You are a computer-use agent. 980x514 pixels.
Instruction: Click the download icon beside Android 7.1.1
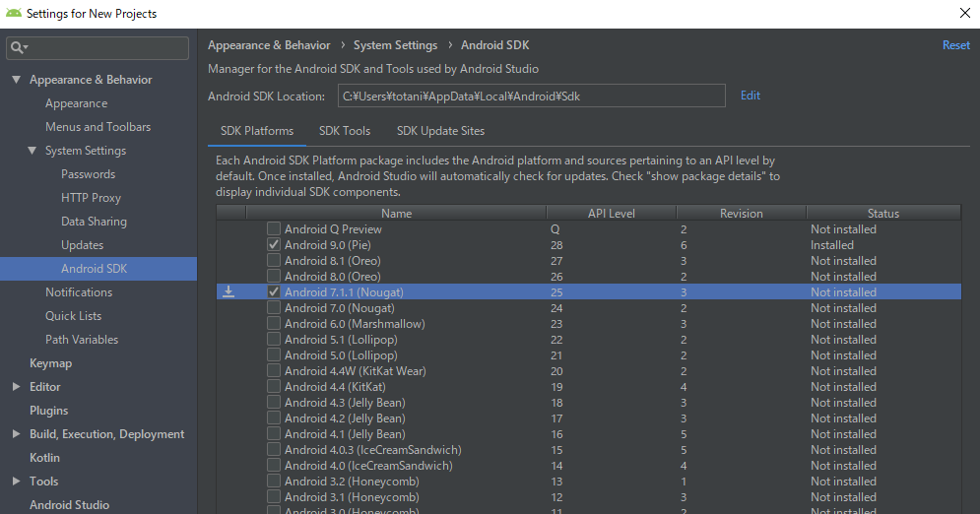[229, 291]
